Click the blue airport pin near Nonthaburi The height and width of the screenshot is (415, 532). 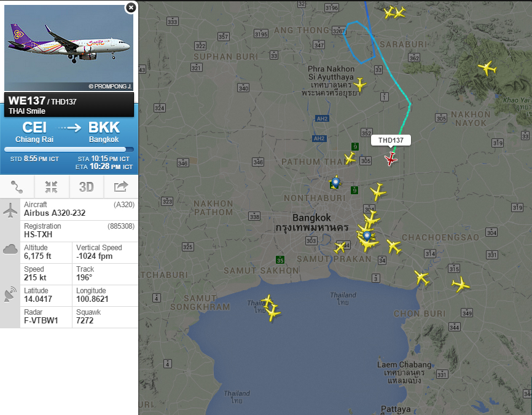coord(335,183)
